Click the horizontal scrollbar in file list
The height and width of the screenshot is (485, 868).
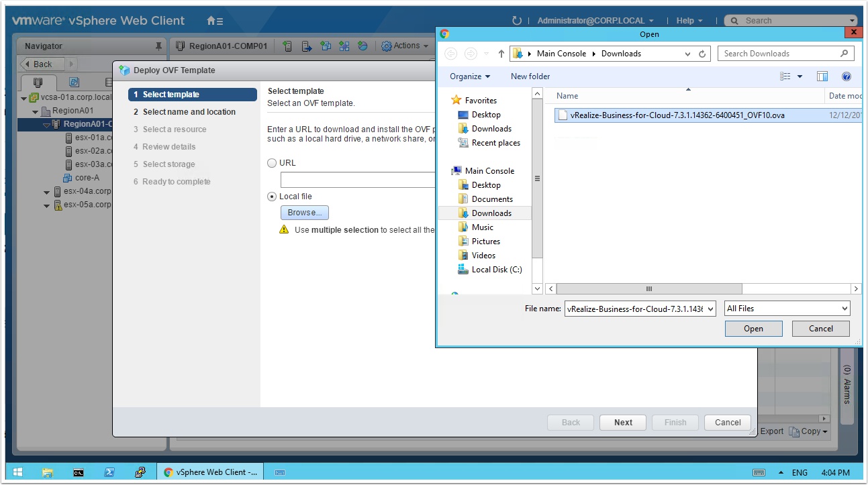point(649,288)
